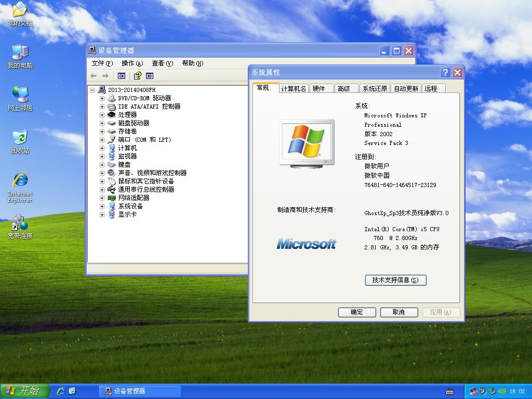Open the 帮助(H) menu
This screenshot has height=399, width=532.
pos(192,63)
